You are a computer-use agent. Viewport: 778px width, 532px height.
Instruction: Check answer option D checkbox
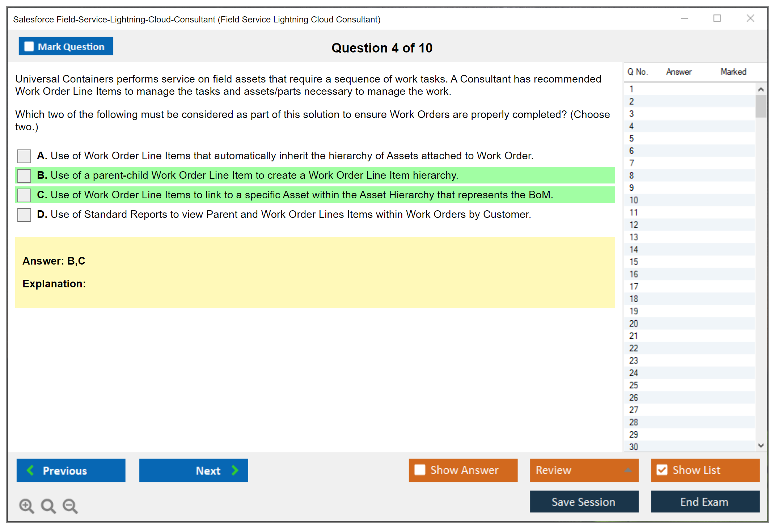tap(24, 215)
